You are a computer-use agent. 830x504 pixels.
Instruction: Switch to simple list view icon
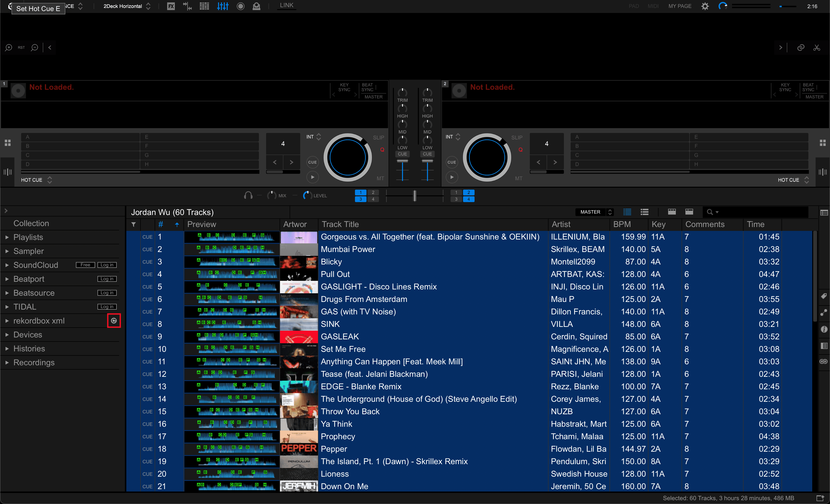[627, 212]
